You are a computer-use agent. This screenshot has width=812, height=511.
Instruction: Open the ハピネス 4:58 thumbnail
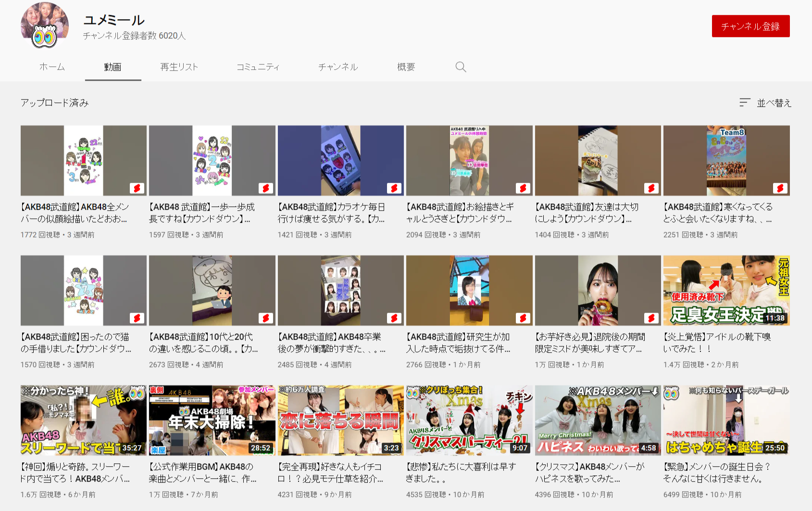point(598,421)
